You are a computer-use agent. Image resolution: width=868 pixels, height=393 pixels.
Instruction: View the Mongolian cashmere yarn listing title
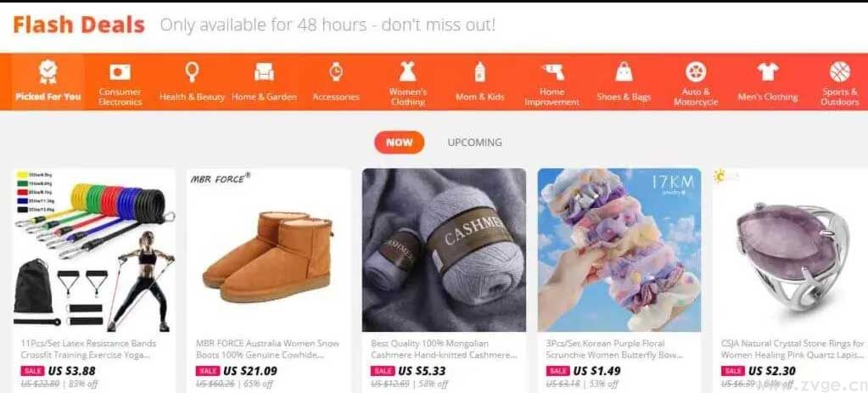444,349
